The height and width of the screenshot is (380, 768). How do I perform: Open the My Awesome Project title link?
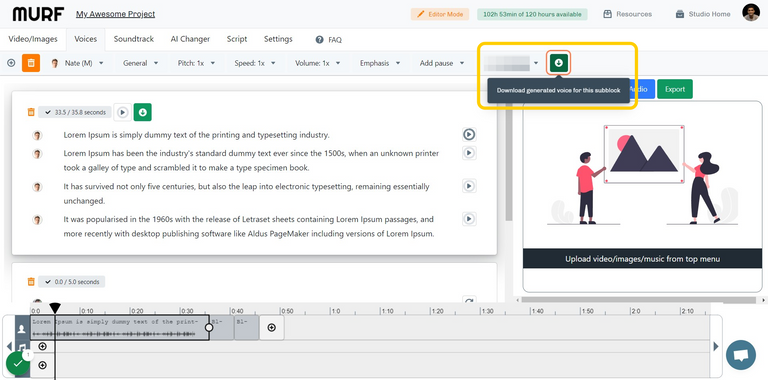(115, 14)
